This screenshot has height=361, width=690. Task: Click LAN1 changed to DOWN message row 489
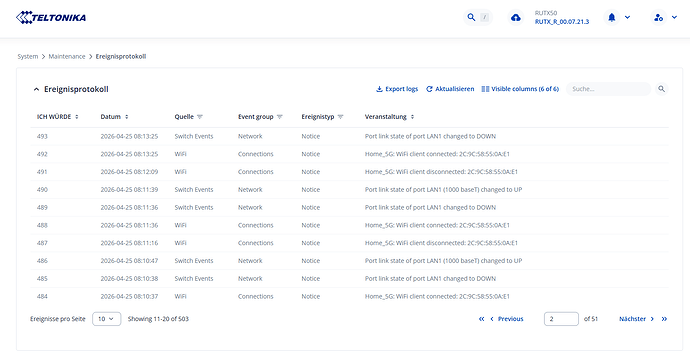(x=430, y=207)
